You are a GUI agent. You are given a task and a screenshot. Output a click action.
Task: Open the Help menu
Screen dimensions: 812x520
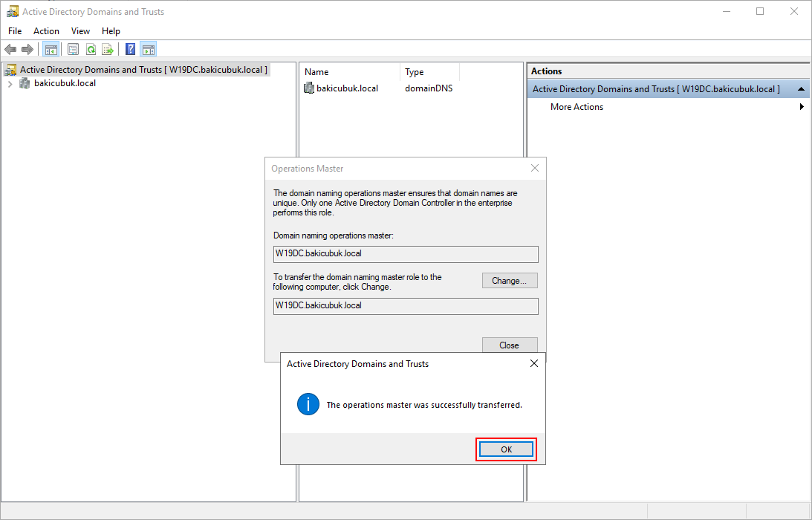[111, 31]
